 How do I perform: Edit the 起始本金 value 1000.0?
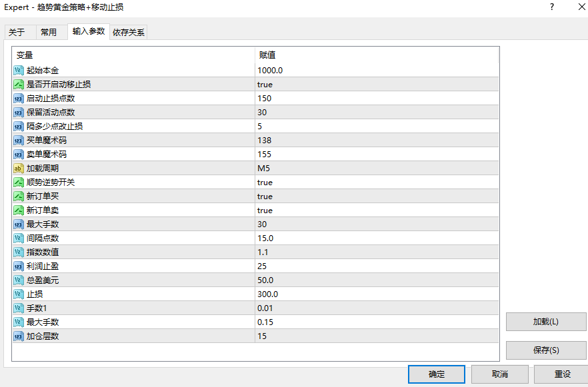point(270,70)
